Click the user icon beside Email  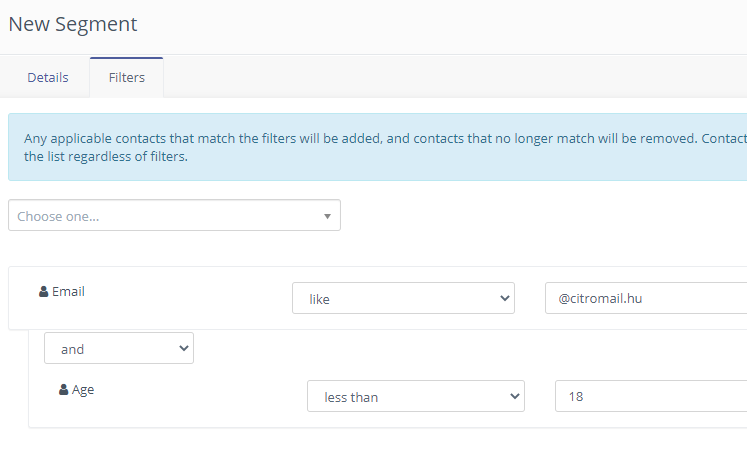[x=43, y=292]
